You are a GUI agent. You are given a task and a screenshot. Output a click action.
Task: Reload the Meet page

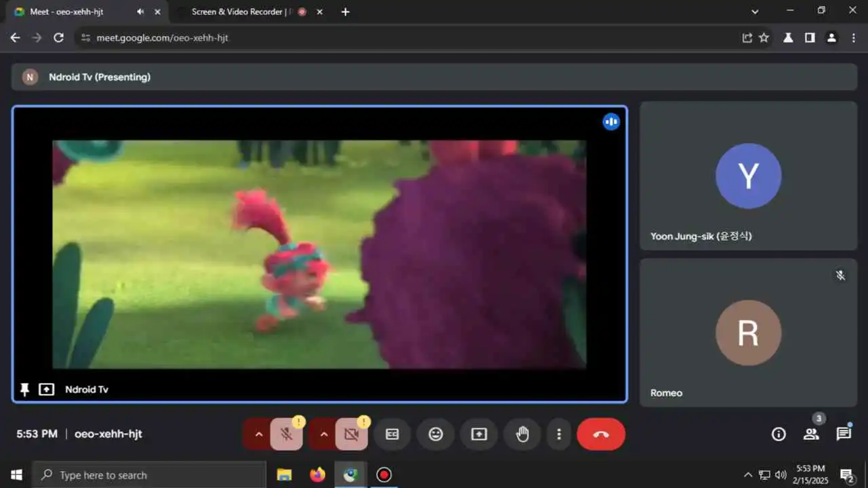(x=58, y=38)
